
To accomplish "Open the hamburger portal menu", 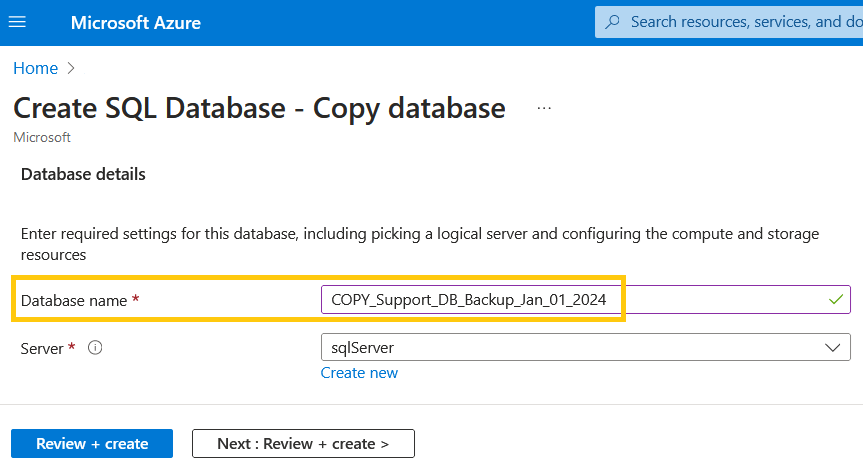I will tap(17, 22).
